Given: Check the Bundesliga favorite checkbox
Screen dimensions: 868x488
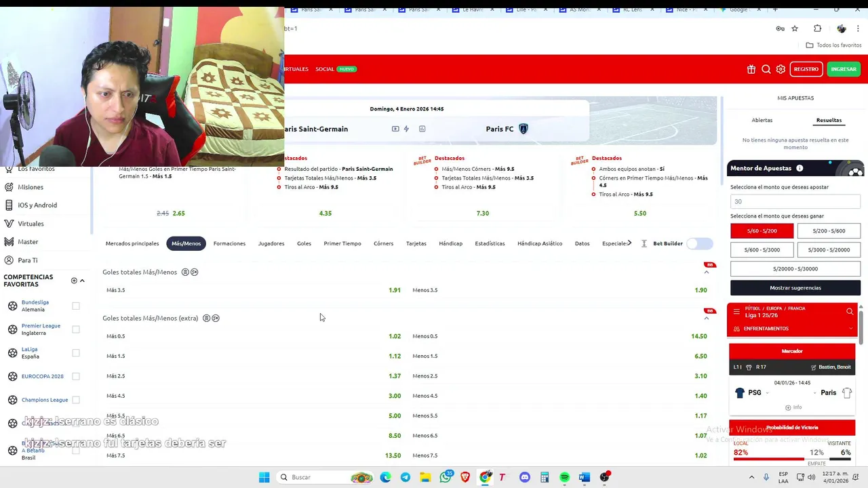Looking at the screenshot, I should [x=76, y=306].
